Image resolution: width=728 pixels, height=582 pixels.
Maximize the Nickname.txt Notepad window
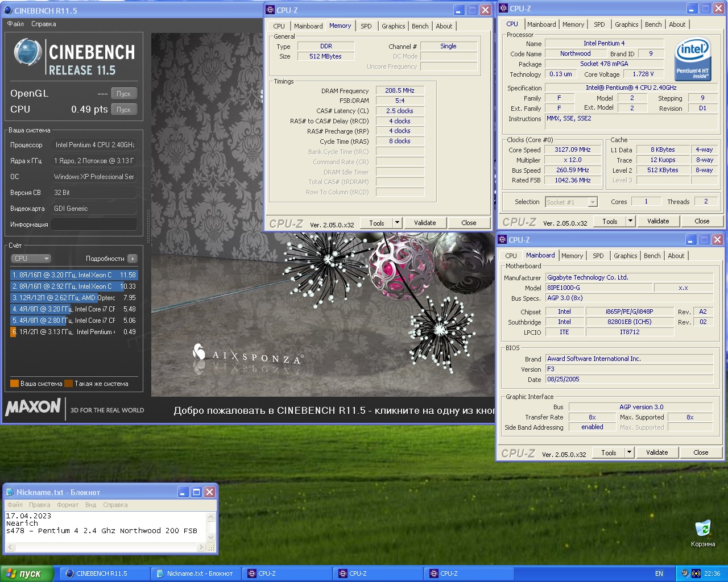196,492
